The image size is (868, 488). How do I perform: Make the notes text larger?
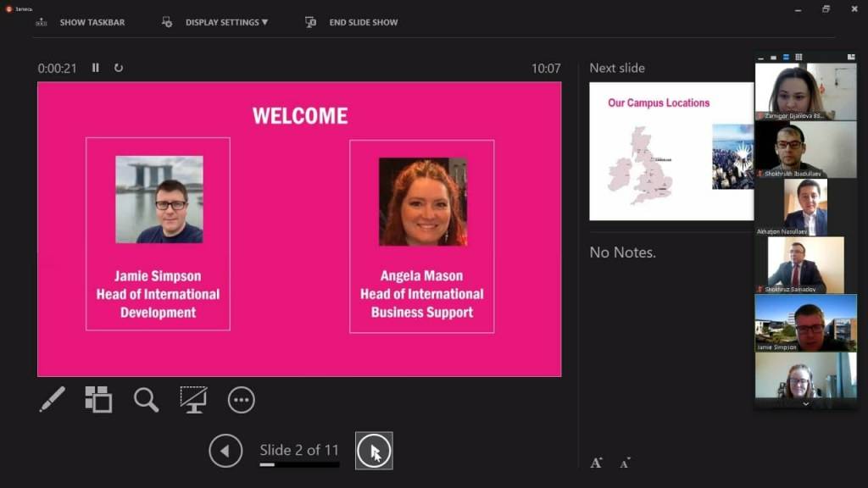click(596, 463)
